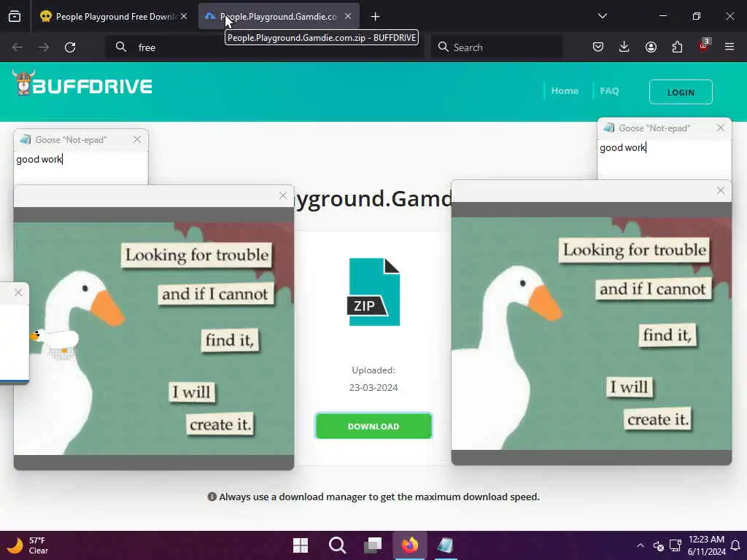This screenshot has width=747, height=560.
Task: Click the address bar containing 'free'
Action: [x=265, y=47]
